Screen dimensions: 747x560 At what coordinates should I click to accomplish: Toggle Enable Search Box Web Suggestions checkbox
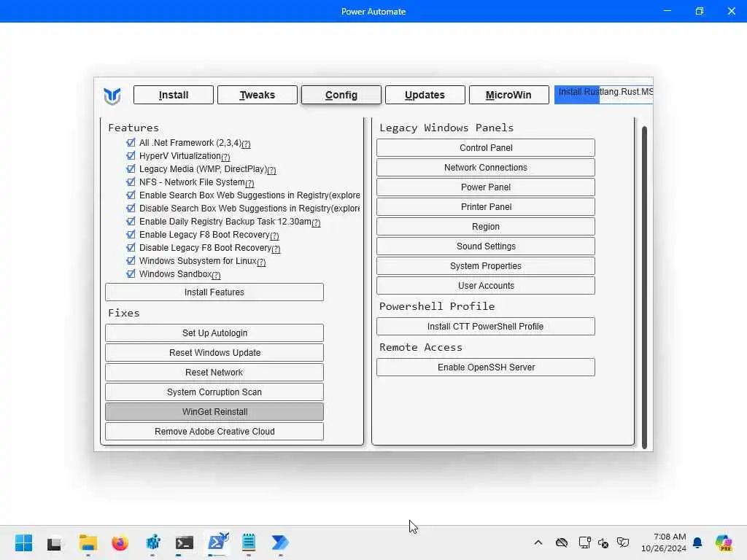point(131,195)
